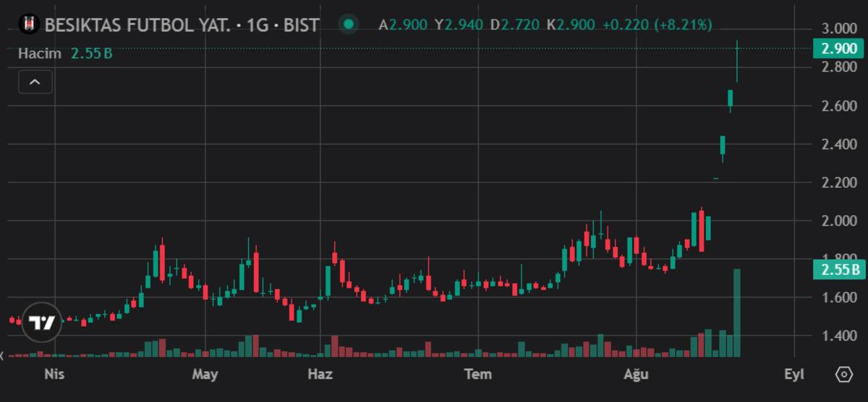Click the 2.400 price axis label
The height and width of the screenshot is (402, 868).
[838, 144]
